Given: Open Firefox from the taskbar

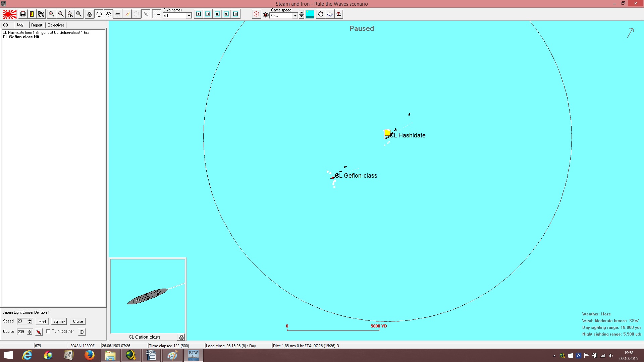Looking at the screenshot, I should tap(89, 355).
